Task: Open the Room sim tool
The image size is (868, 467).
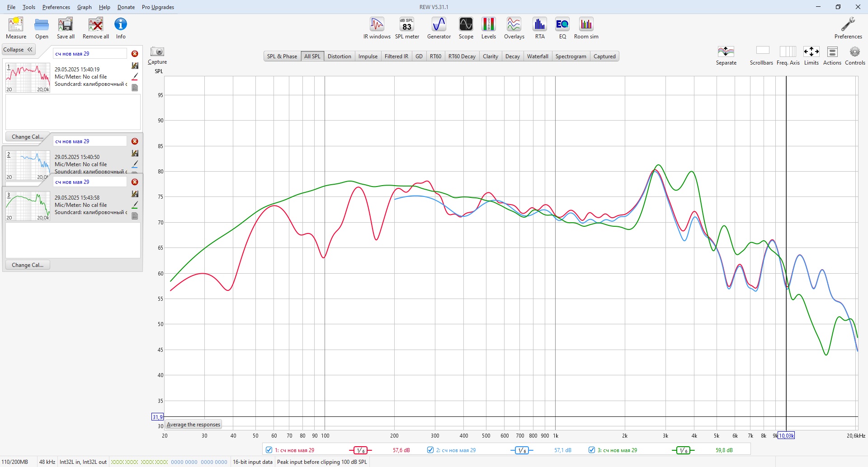Action: coord(586,28)
